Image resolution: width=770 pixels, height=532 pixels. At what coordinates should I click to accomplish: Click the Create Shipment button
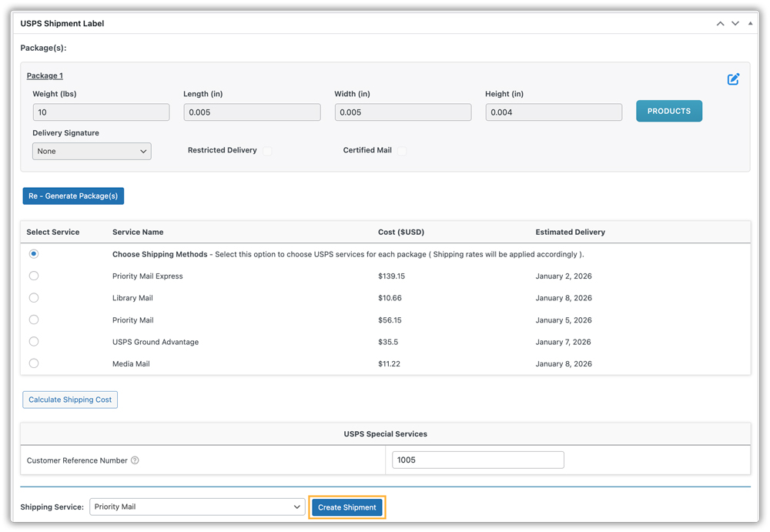click(x=346, y=507)
